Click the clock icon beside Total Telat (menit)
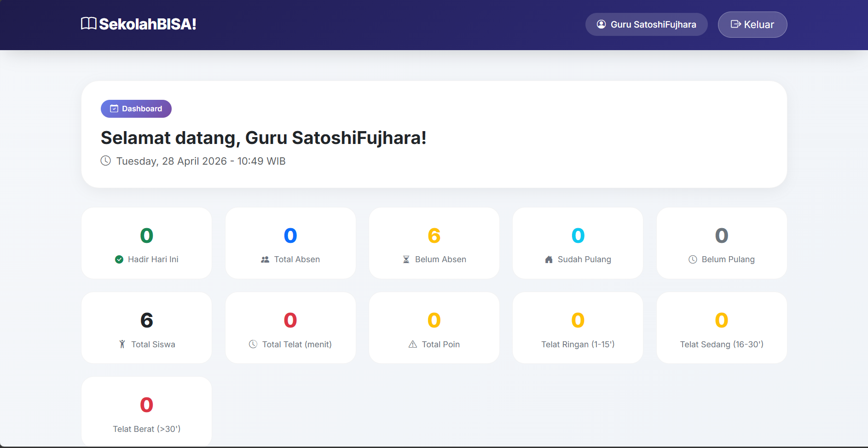This screenshot has width=868, height=448. pos(253,344)
